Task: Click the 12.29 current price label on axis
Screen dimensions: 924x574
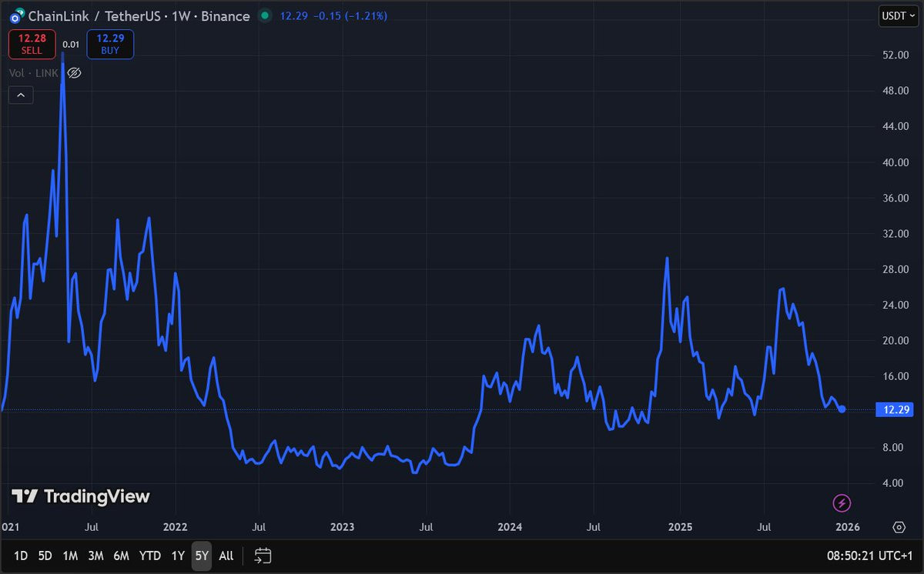Action: click(x=896, y=409)
